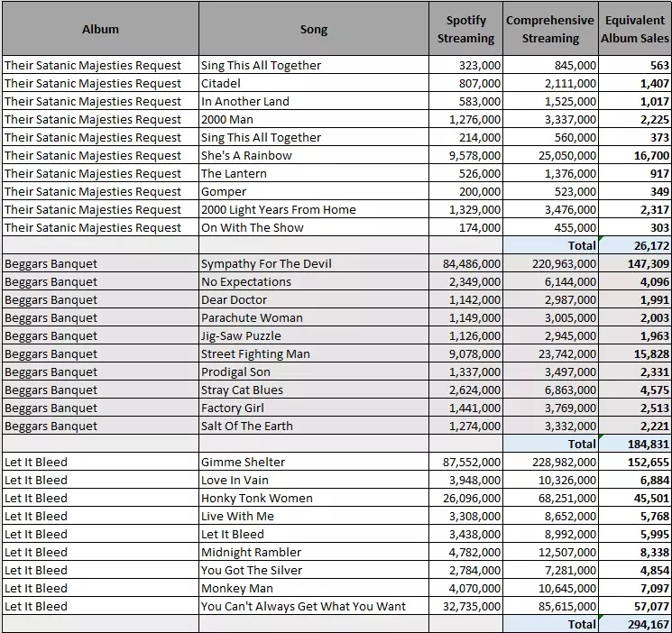The image size is (672, 633).
Task: Click the Equivalent Album Sales header
Action: pos(635,29)
